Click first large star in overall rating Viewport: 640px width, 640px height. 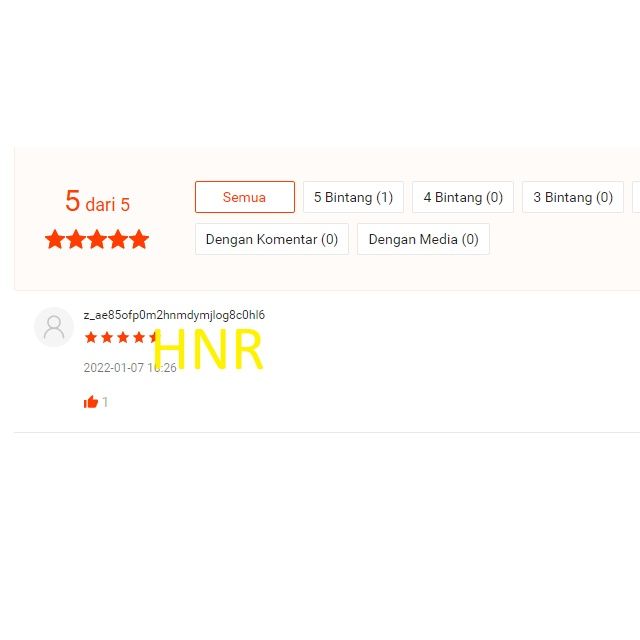pos(55,239)
